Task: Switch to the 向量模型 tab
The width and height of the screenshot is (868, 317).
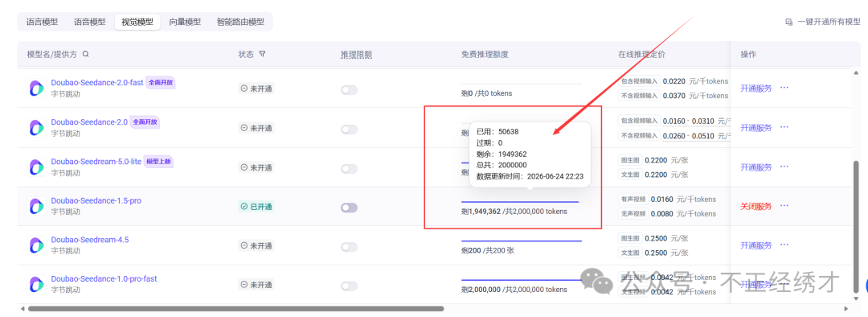Action: 185,23
